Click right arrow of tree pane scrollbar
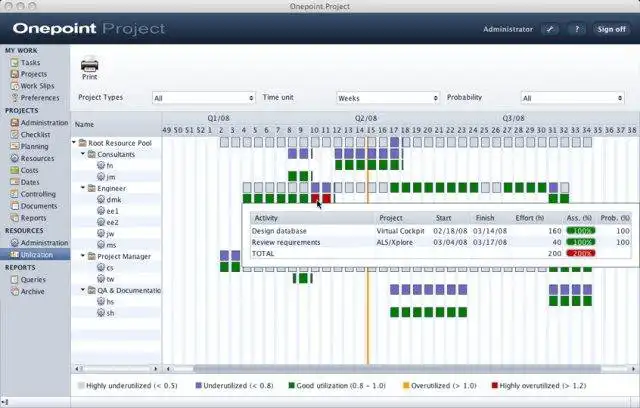Viewport: 640px width, 408px height. [x=155, y=369]
